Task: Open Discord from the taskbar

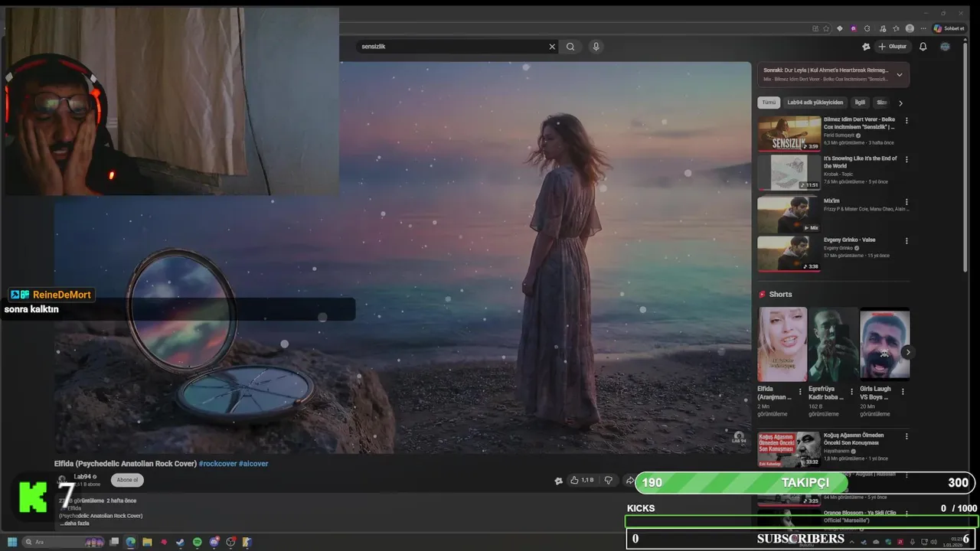Action: coord(214,542)
